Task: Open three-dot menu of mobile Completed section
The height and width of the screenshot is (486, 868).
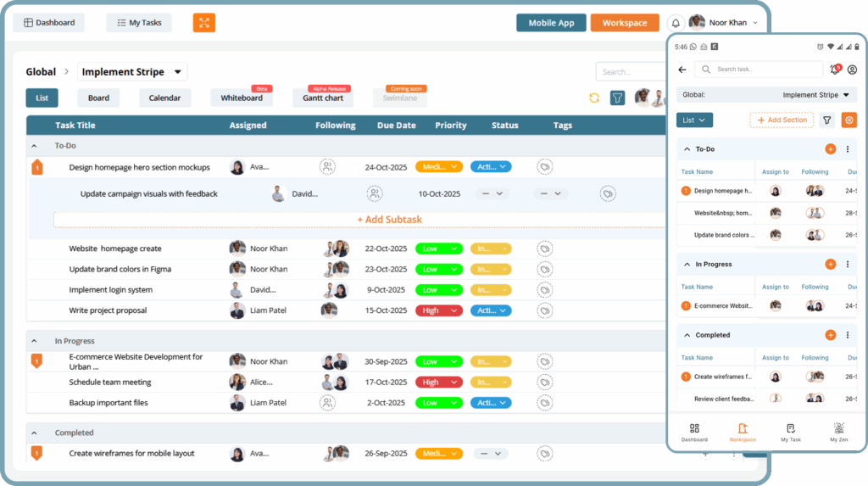Action: [x=847, y=335]
